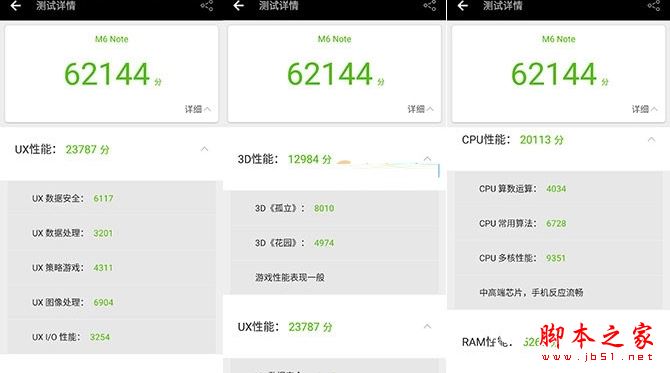Image resolution: width=670 pixels, height=373 pixels.
Task: Select 测试详情 title in left panel
Action: [x=56, y=6]
